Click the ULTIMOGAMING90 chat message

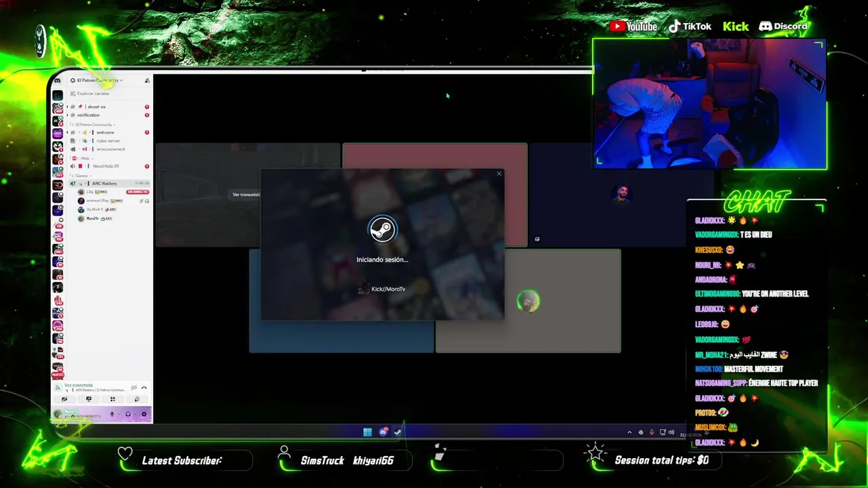point(752,294)
